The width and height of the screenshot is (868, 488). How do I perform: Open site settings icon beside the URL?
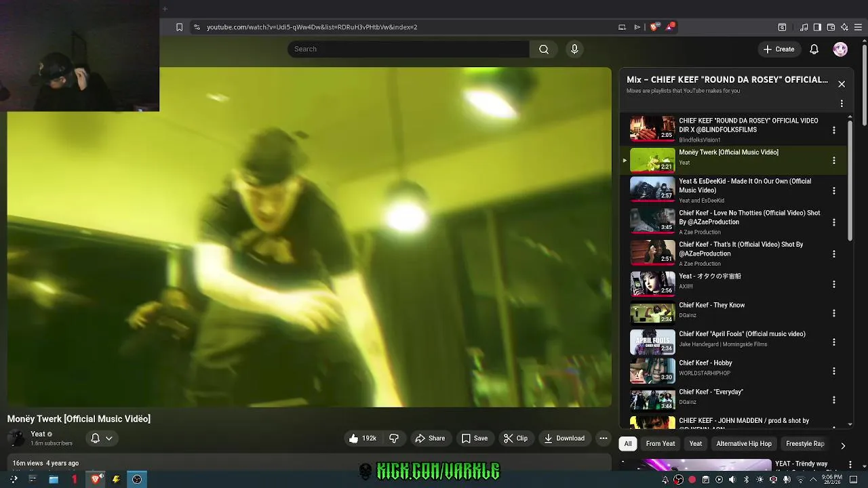coord(197,27)
